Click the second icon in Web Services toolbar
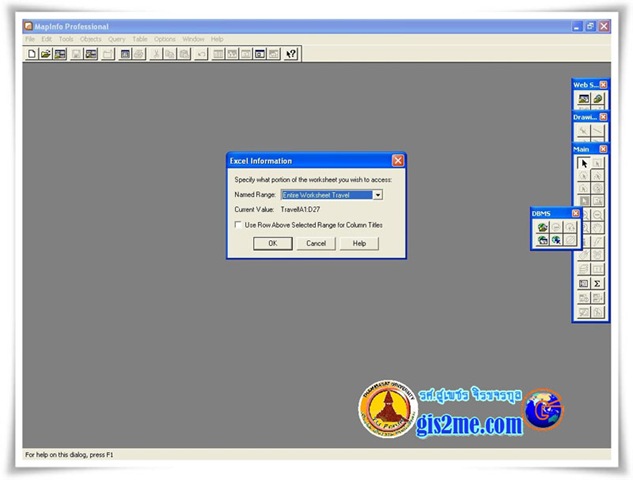The height and width of the screenshot is (480, 633). pyautogui.click(x=597, y=99)
